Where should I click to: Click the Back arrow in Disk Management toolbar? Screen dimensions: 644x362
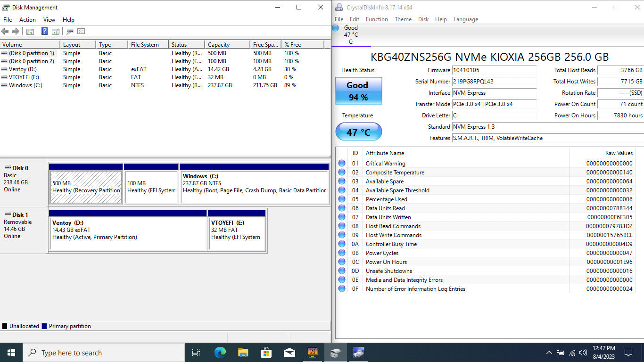pos(5,32)
